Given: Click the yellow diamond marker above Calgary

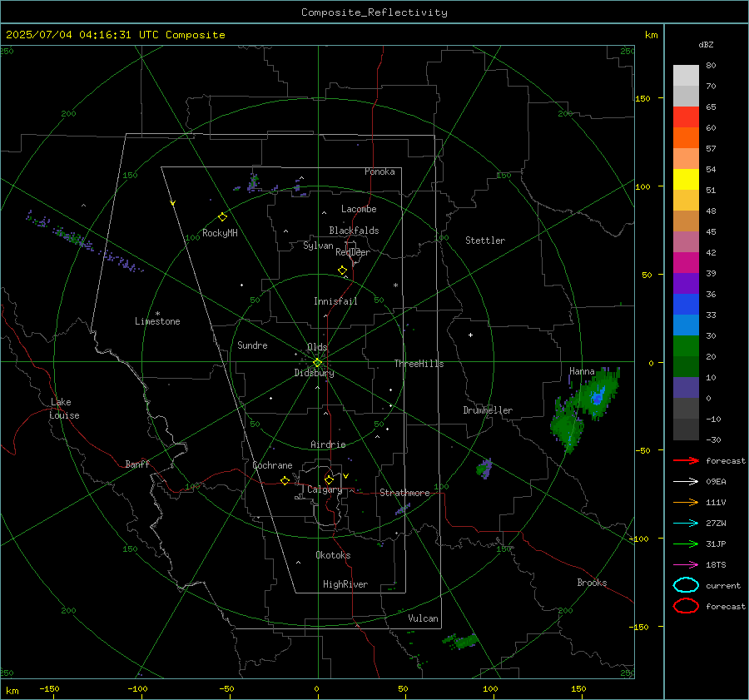Looking at the screenshot, I should (x=329, y=479).
